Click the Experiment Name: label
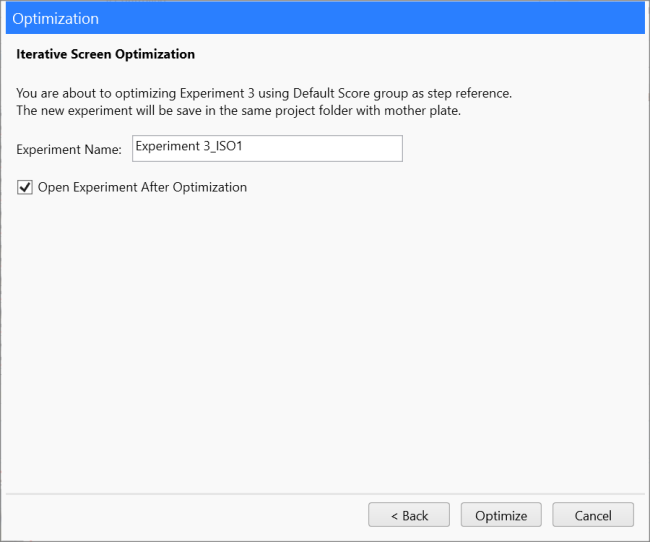 point(69,149)
